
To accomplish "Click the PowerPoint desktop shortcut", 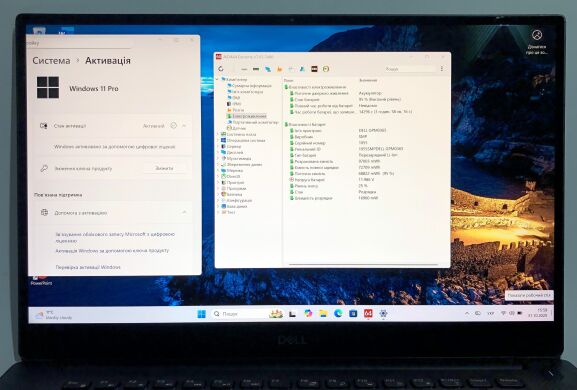I will (41, 280).
